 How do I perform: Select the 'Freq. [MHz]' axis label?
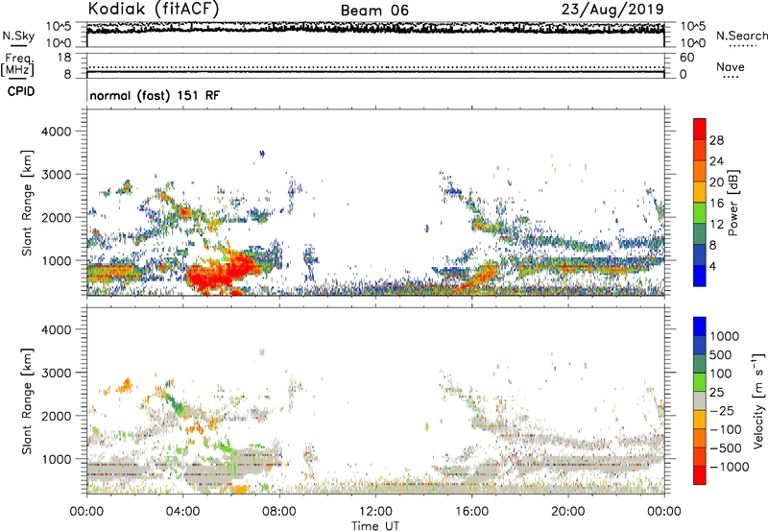click(17, 64)
